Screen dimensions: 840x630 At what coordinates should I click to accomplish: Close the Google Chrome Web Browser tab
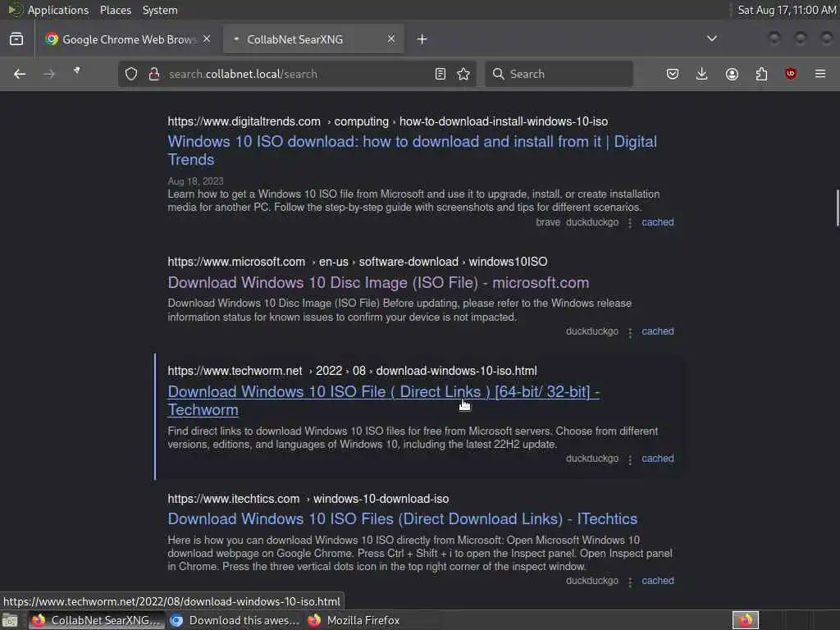point(207,39)
